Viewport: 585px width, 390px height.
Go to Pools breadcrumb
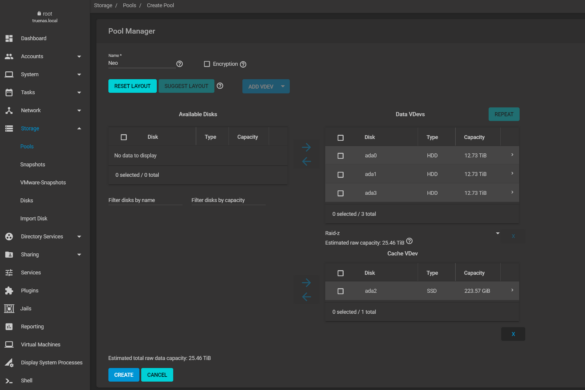129,5
